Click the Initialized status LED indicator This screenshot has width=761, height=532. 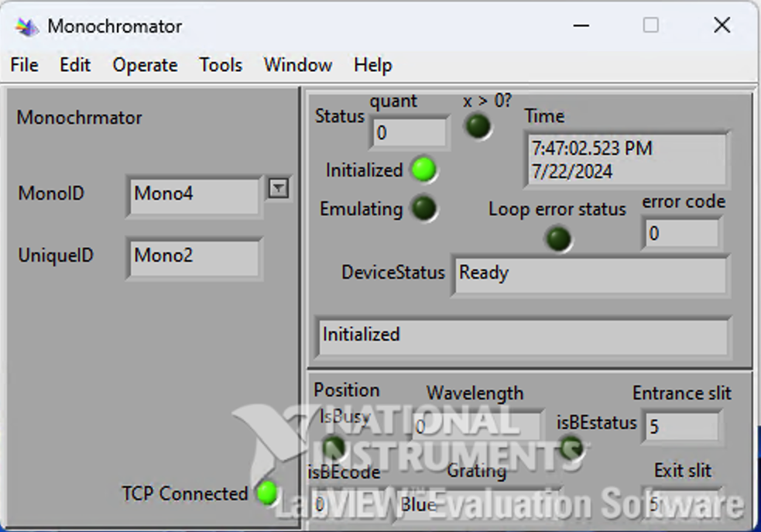tap(423, 170)
